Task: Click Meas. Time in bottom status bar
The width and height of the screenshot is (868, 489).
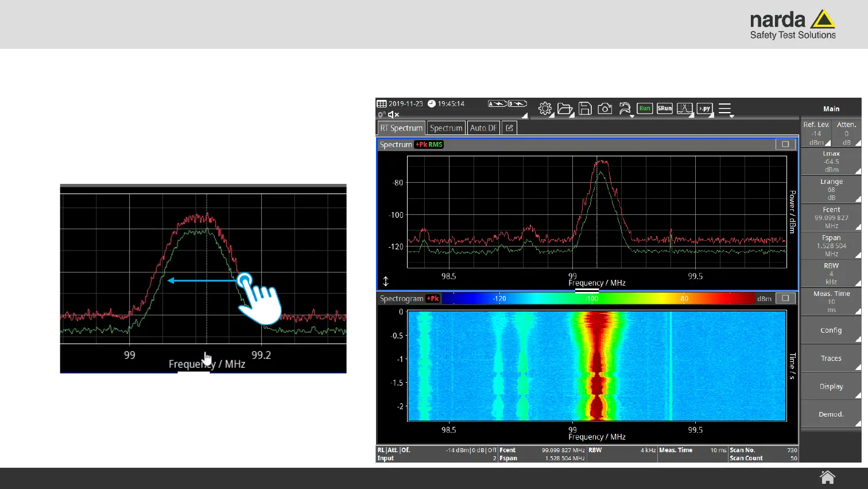Action: tap(692, 450)
